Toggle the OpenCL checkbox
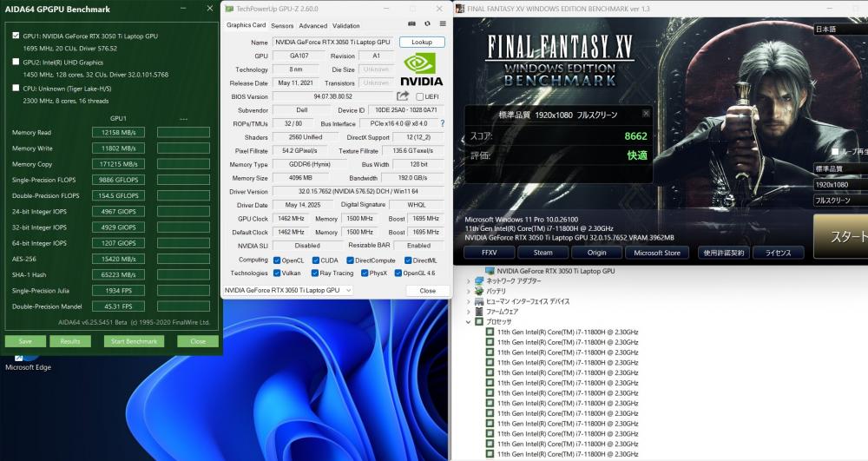This screenshot has width=868, height=461. coord(277,260)
